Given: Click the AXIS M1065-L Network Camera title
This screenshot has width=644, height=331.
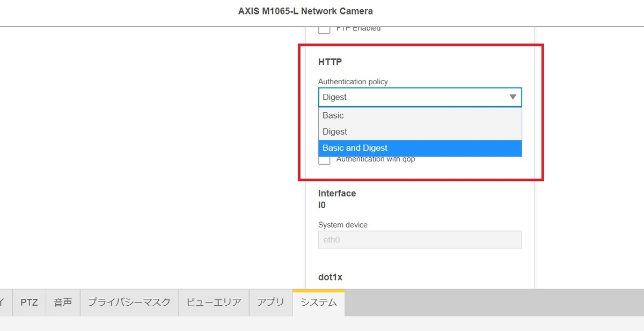Looking at the screenshot, I should [x=305, y=11].
